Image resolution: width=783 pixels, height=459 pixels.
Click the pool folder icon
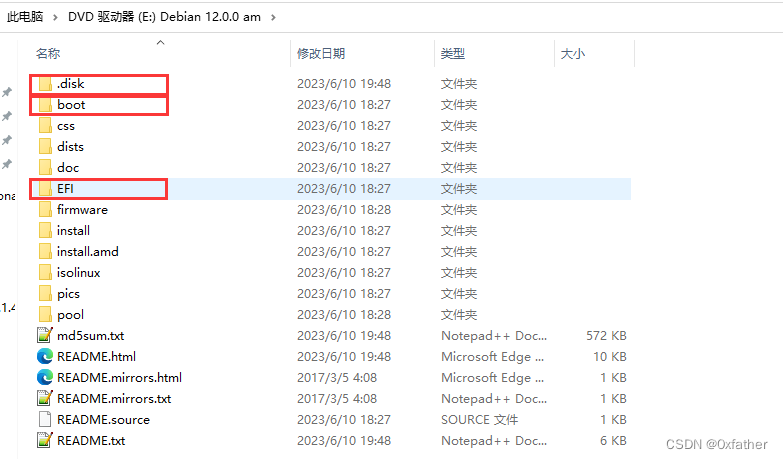coord(45,315)
